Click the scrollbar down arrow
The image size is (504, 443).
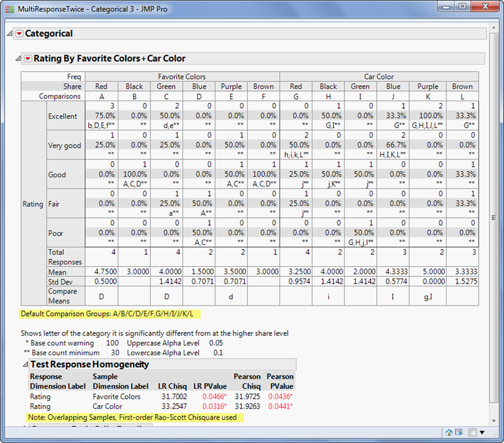pyautogui.click(x=493, y=421)
